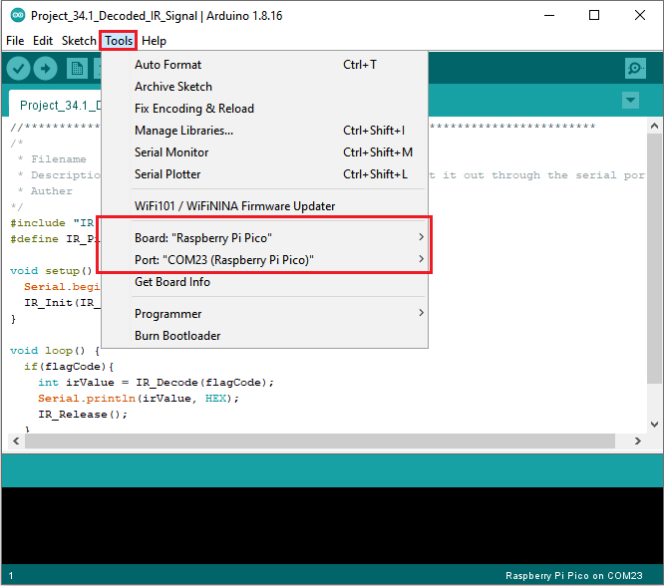Choose Fix Encoding & Reload
This screenshot has height=587, width=664.
pyautogui.click(x=265, y=109)
